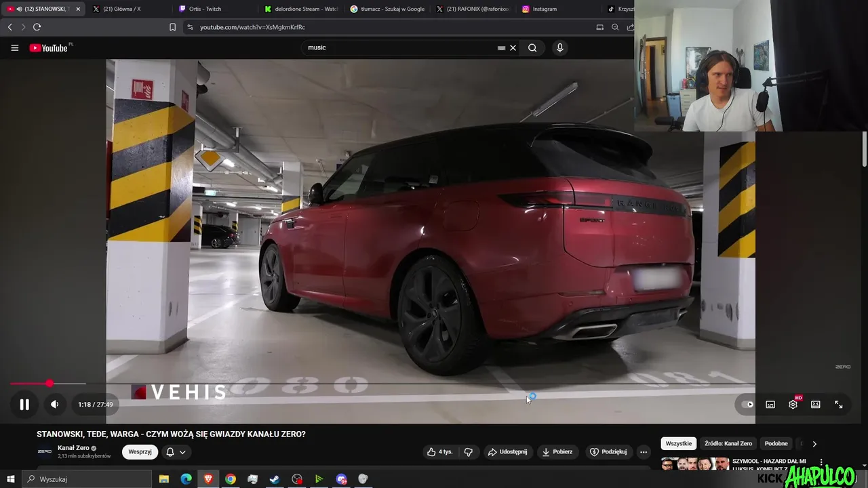868x488 pixels.
Task: Go to YouTube home via logo
Action: pyautogui.click(x=49, y=48)
